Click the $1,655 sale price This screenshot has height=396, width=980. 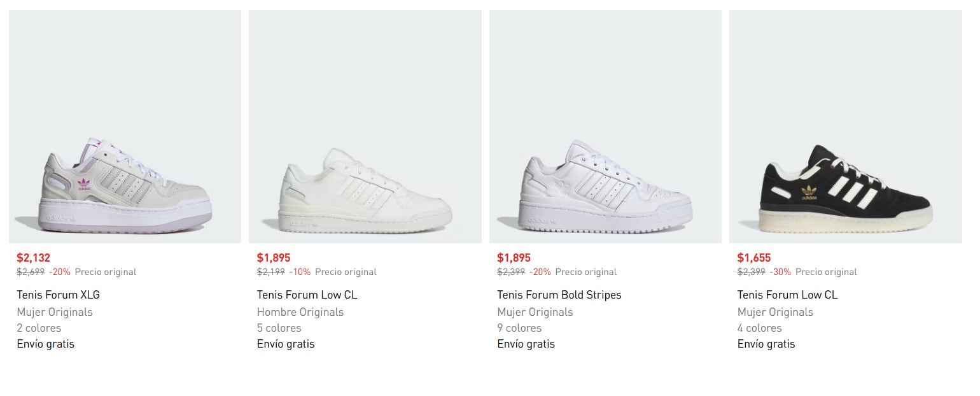[753, 257]
